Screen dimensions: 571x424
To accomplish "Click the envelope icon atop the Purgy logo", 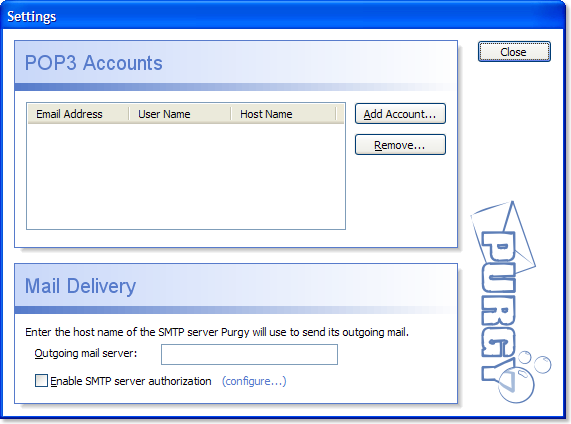I will click(504, 233).
